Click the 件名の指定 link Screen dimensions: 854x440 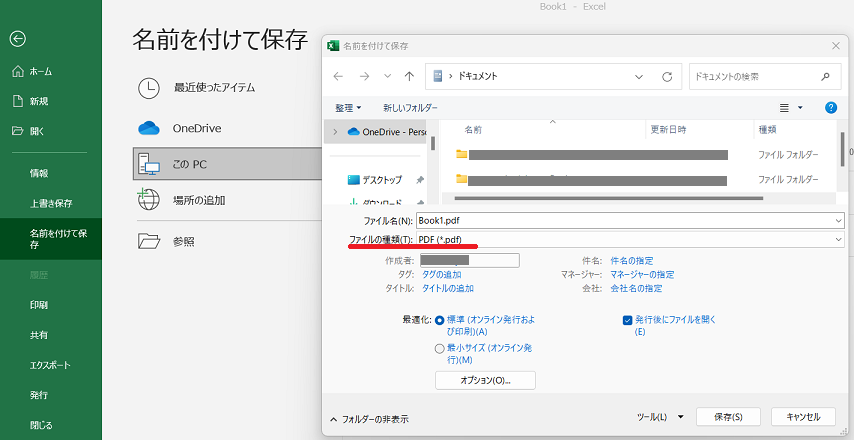[x=632, y=261]
